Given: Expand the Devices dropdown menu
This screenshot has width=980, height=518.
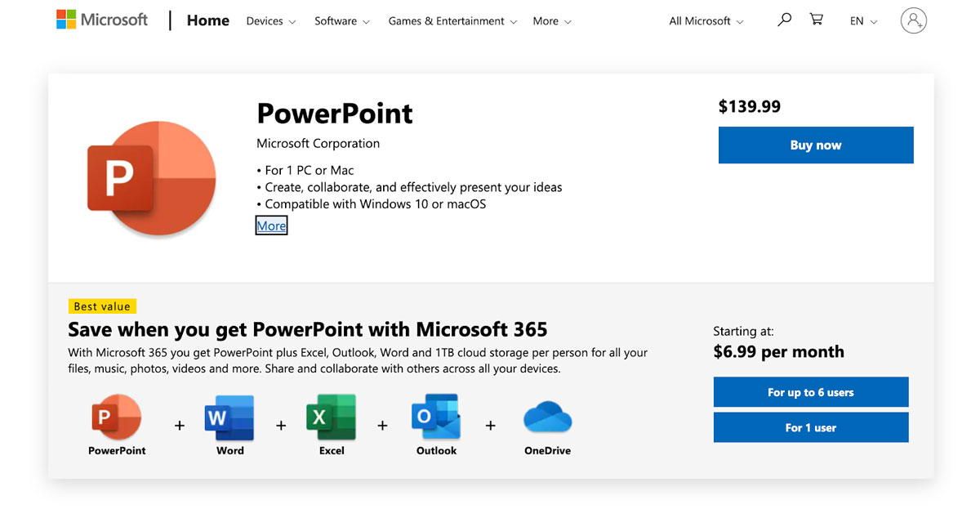Looking at the screenshot, I should [271, 21].
